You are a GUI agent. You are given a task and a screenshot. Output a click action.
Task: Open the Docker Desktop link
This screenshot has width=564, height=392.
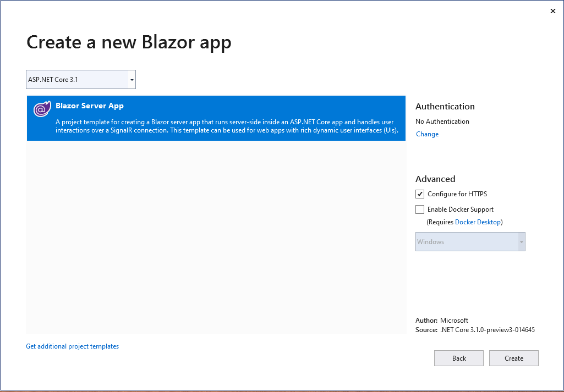tap(478, 222)
